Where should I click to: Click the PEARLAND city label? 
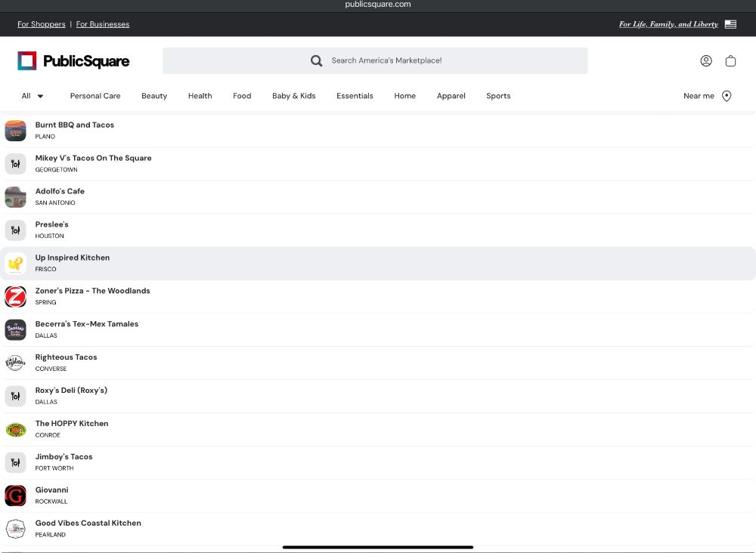pos(51,535)
